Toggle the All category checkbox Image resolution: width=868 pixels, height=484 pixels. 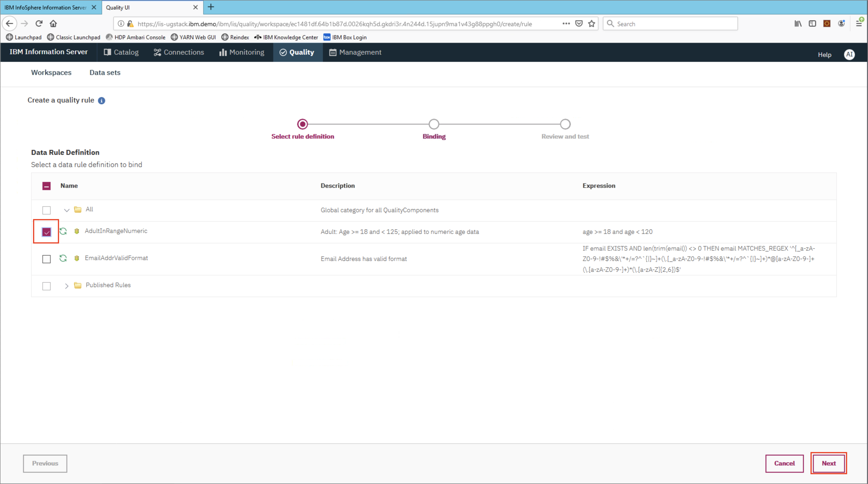coord(47,210)
